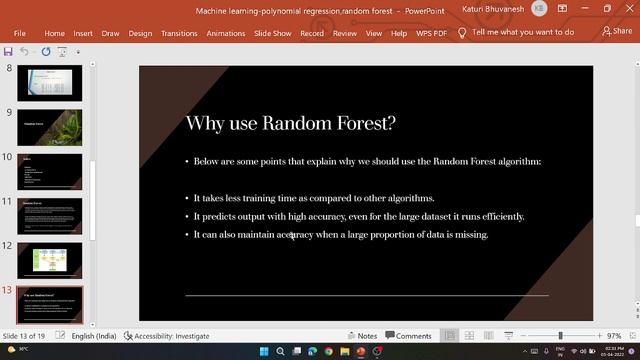This screenshot has width=640, height=360.
Task: Open Microsoft Edge from taskbar
Action: (313, 351)
